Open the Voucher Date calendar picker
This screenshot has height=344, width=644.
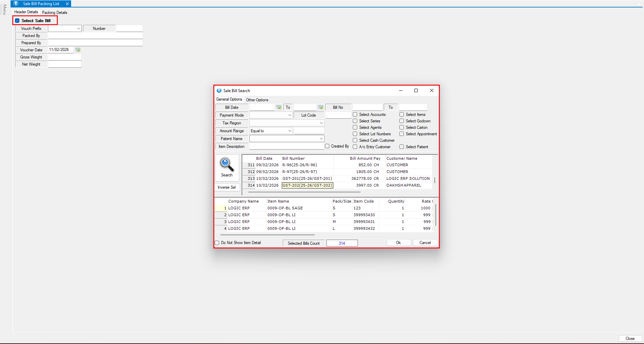click(78, 50)
